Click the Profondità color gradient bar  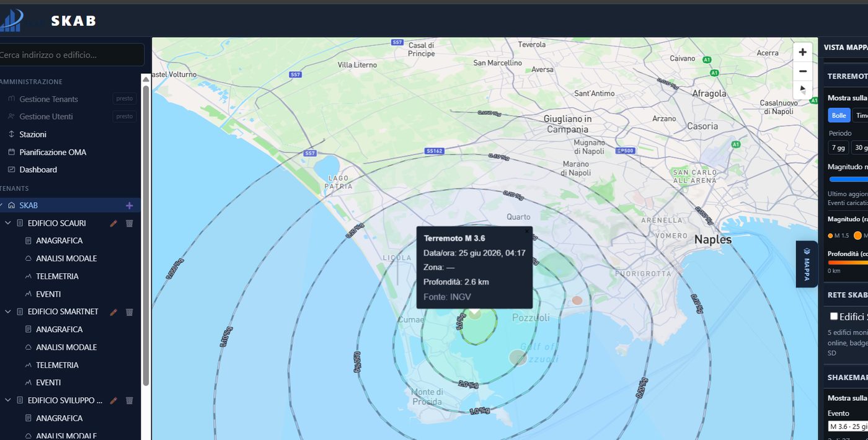tap(848, 263)
